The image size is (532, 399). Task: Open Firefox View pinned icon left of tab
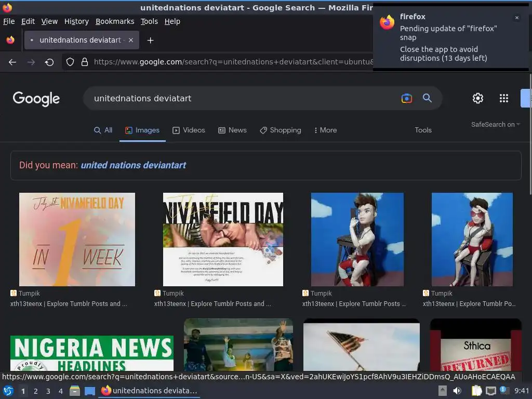point(10,40)
